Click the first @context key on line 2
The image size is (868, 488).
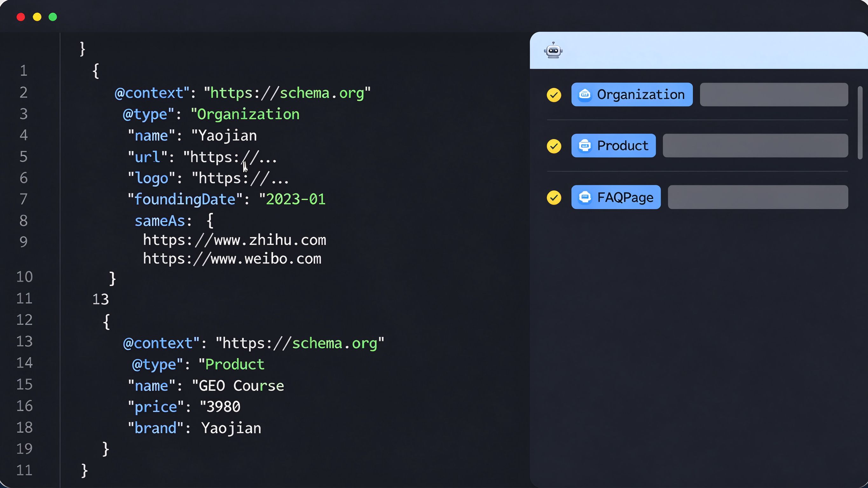click(x=152, y=93)
